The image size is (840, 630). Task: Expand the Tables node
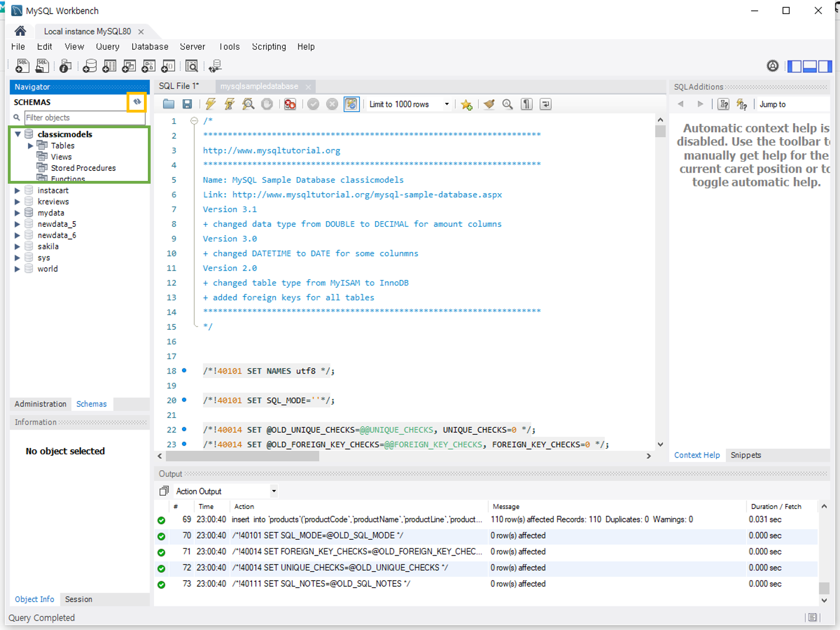click(31, 146)
